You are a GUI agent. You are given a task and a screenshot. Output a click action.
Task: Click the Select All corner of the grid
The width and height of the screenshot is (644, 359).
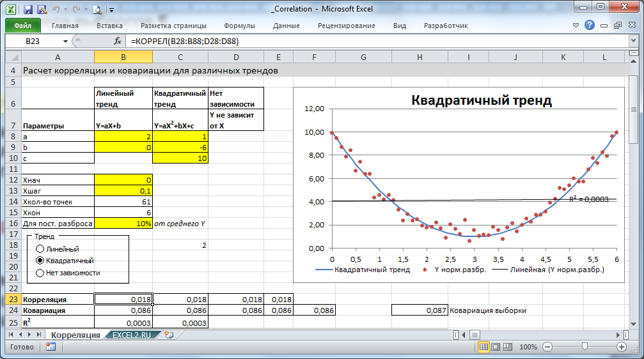click(x=13, y=57)
